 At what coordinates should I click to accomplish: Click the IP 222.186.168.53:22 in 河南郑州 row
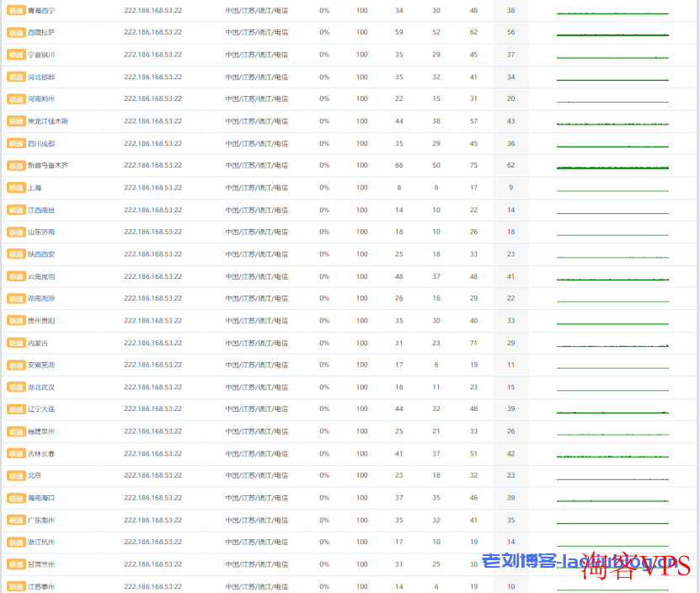pos(153,99)
